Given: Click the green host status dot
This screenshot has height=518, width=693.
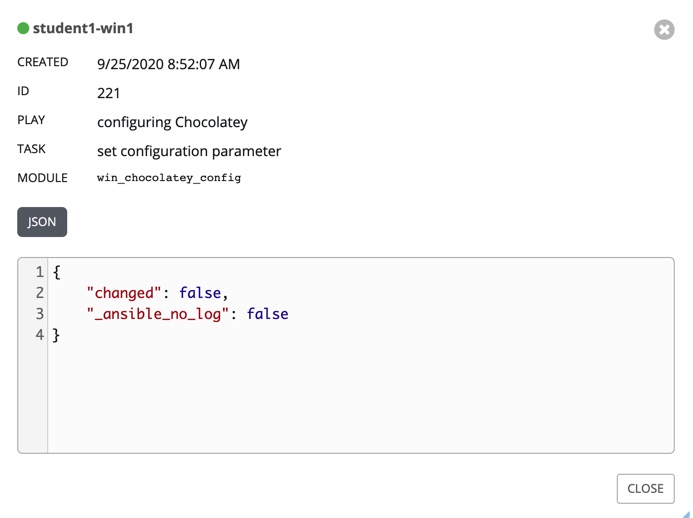Looking at the screenshot, I should tap(23, 29).
